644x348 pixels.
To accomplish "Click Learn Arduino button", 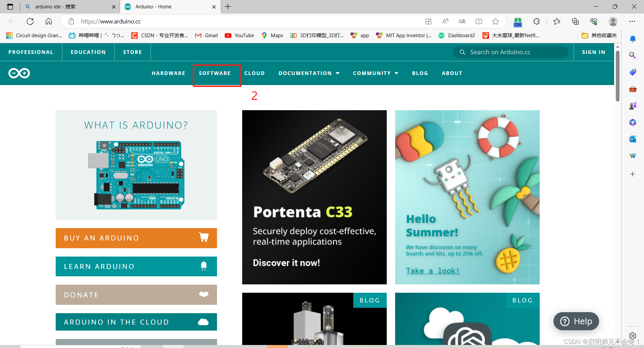I will tap(136, 267).
